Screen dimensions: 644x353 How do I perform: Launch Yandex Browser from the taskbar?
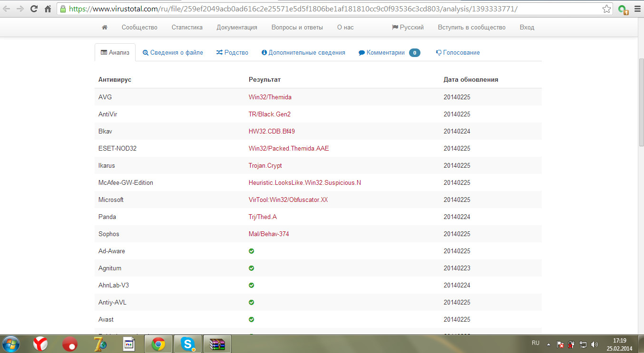(40, 343)
